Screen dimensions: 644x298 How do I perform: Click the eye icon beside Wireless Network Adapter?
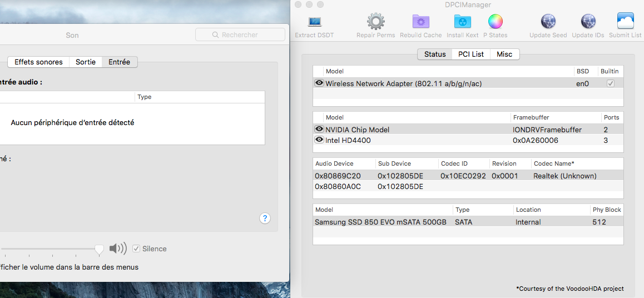[x=319, y=83]
